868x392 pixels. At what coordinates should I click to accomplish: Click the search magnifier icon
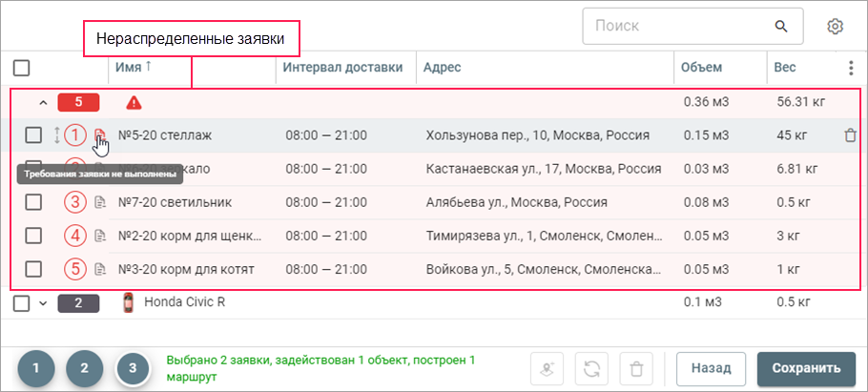coord(782,26)
